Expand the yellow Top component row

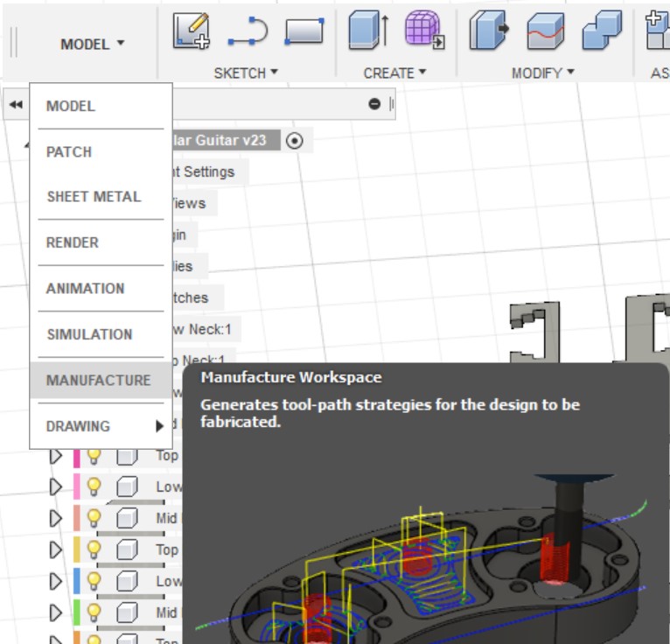[56, 549]
